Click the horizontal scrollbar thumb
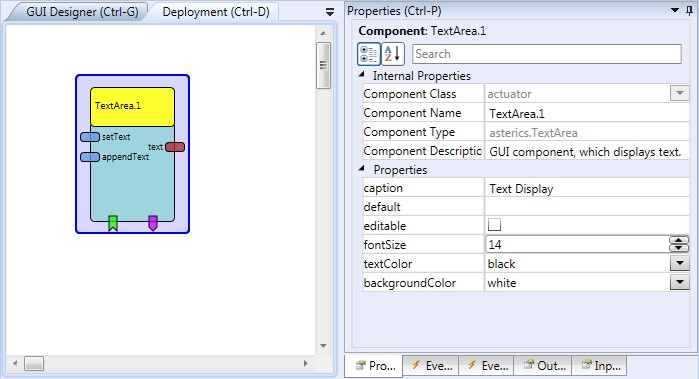This screenshot has width=699, height=379. coord(34,363)
